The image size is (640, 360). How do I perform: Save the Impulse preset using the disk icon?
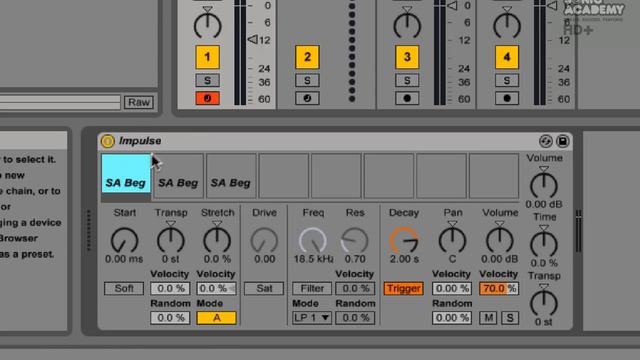point(562,141)
